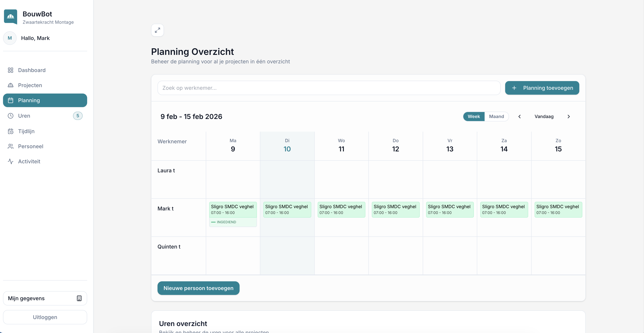
Task: Click the Uren badge showing 5
Action: (x=78, y=116)
